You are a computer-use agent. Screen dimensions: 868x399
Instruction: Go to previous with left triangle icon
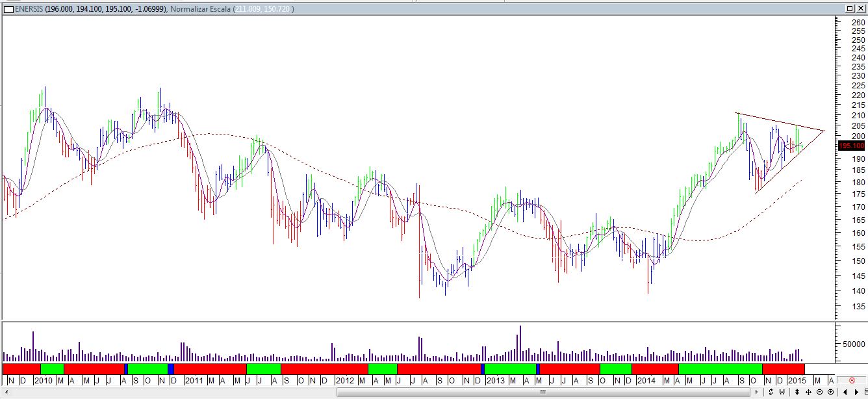[x=845, y=392]
